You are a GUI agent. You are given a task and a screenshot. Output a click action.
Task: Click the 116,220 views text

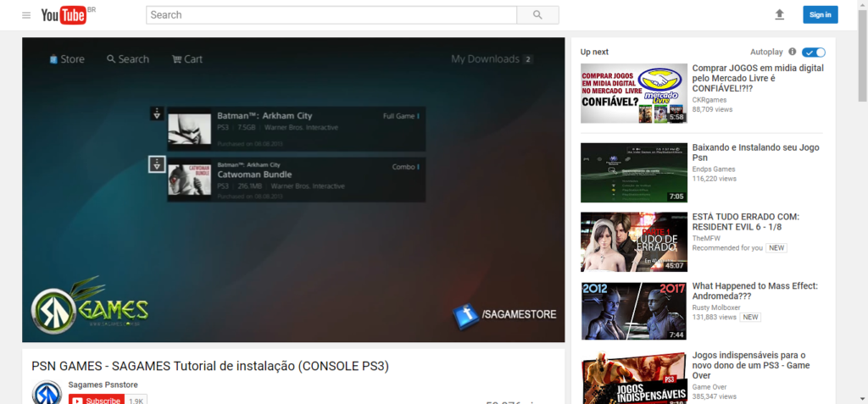point(714,179)
